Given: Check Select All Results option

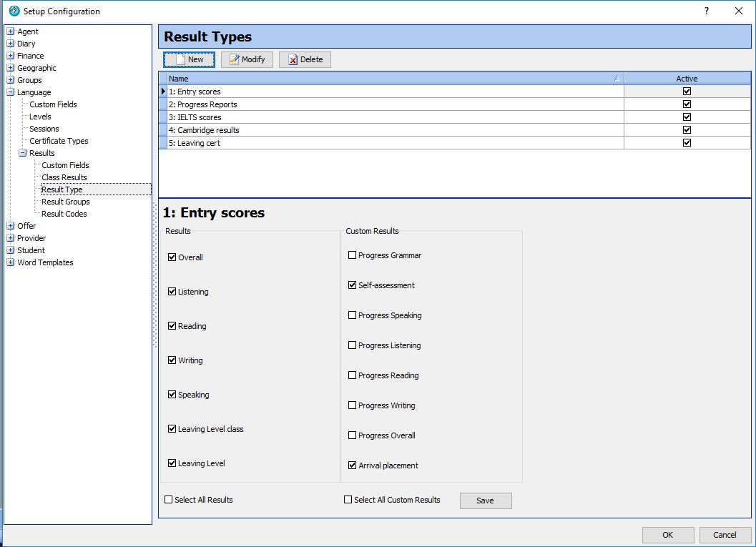Looking at the screenshot, I should pyautogui.click(x=169, y=500).
